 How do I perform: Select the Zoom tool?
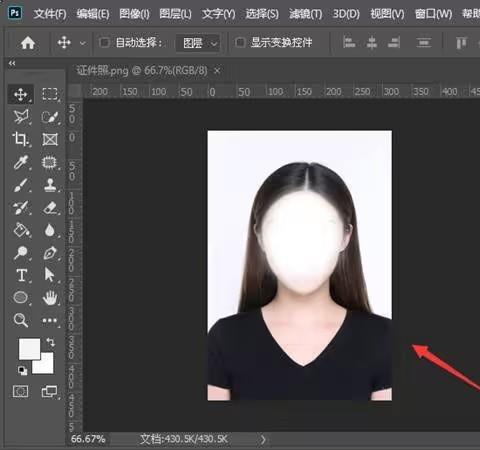21,320
